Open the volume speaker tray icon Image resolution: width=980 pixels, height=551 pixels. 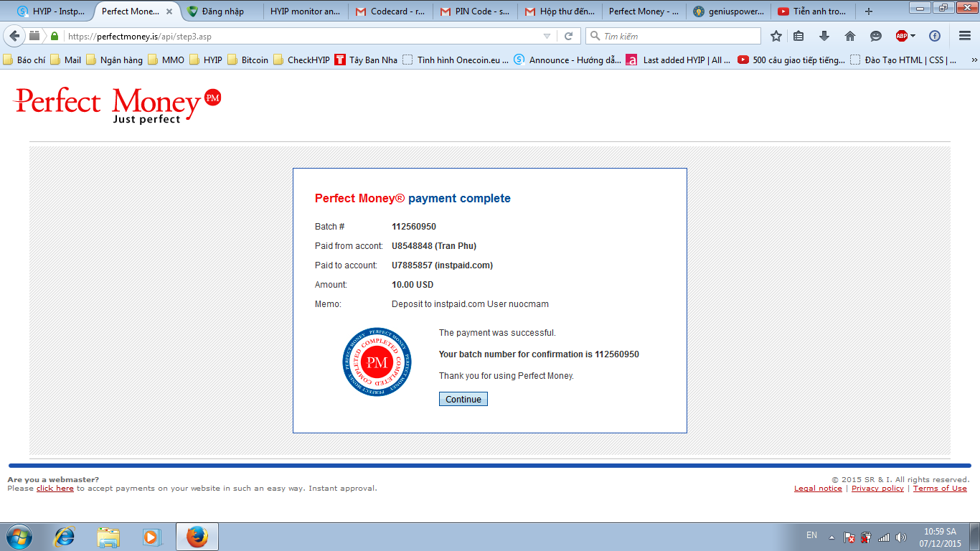point(901,537)
